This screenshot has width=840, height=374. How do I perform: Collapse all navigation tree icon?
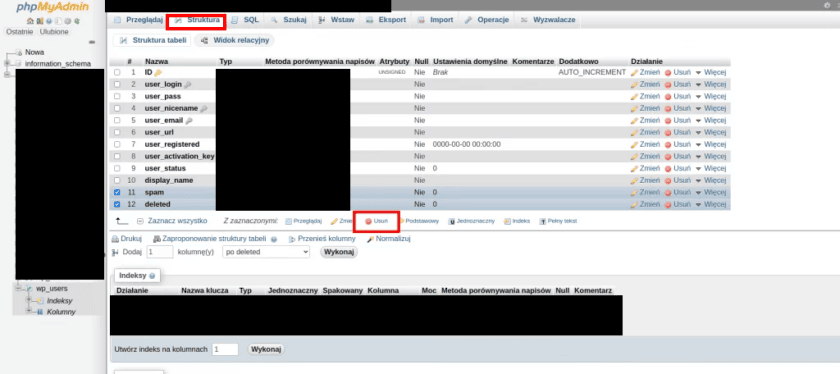pos(92,42)
